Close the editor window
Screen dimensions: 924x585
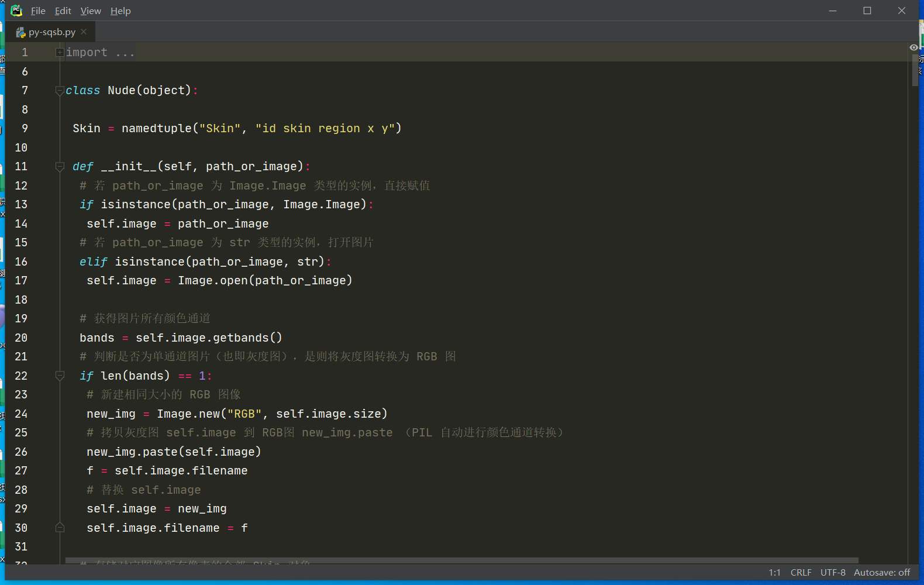click(x=902, y=11)
